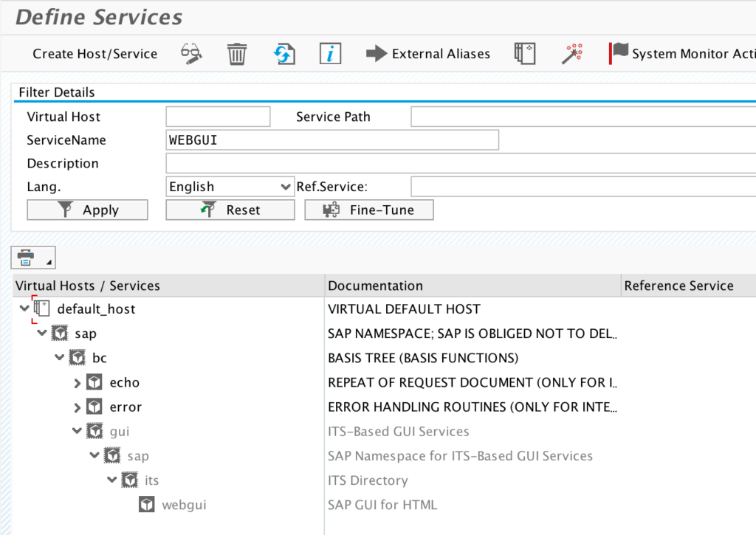
Task: Click the wizard (wand) icon
Action: [x=571, y=53]
